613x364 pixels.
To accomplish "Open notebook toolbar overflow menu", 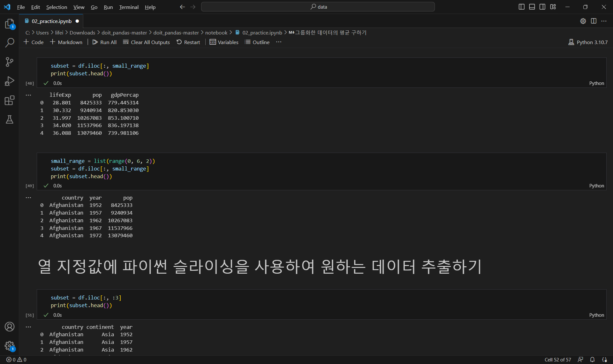I will coord(279,42).
